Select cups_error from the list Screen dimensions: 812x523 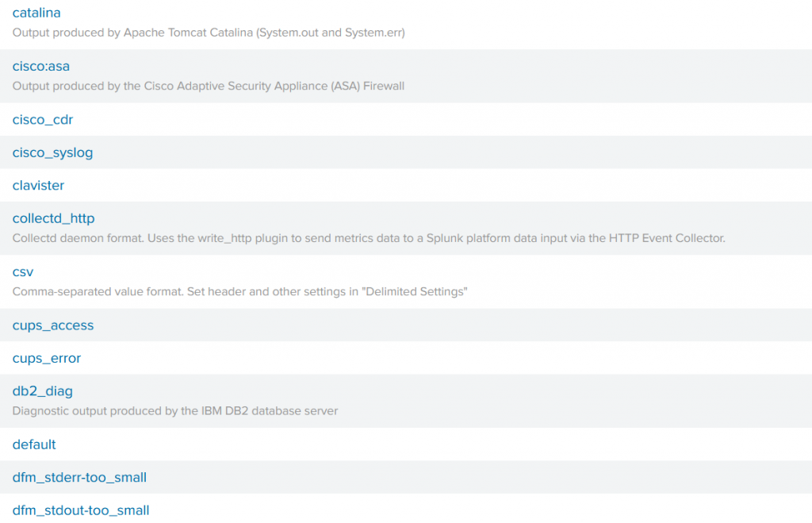click(x=47, y=359)
